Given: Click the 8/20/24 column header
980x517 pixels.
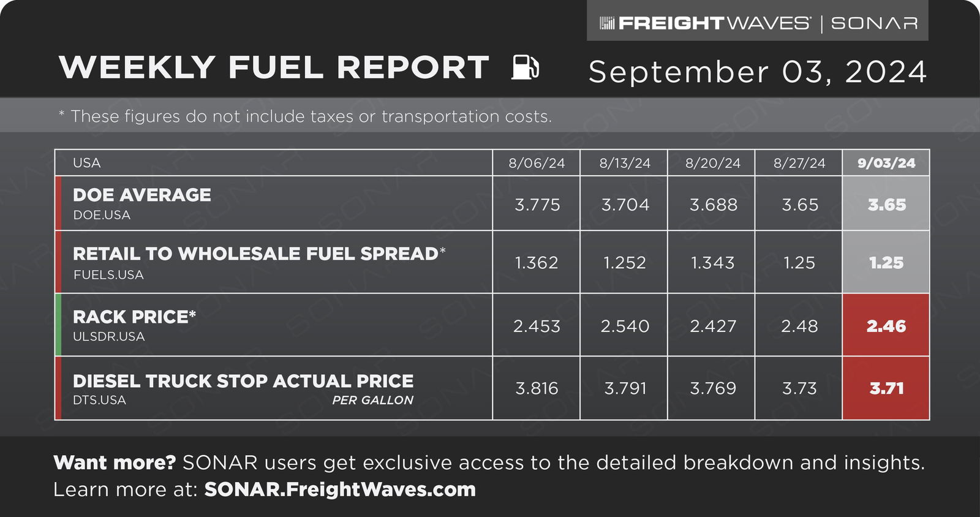Looking at the screenshot, I should (712, 163).
